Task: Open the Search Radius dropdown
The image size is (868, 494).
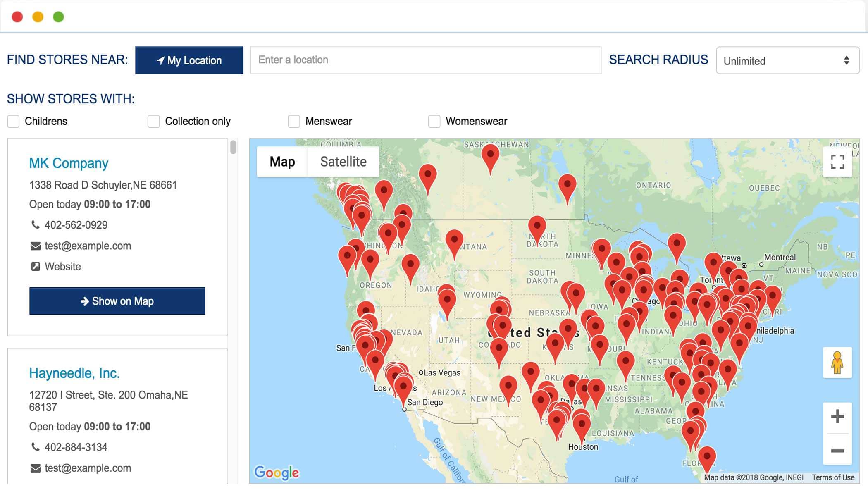Action: pyautogui.click(x=787, y=60)
